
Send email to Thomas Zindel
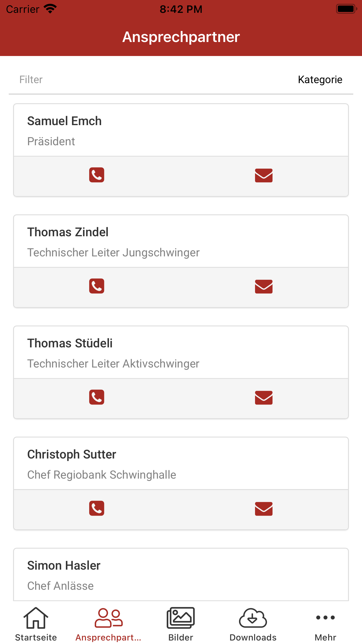pyautogui.click(x=264, y=286)
